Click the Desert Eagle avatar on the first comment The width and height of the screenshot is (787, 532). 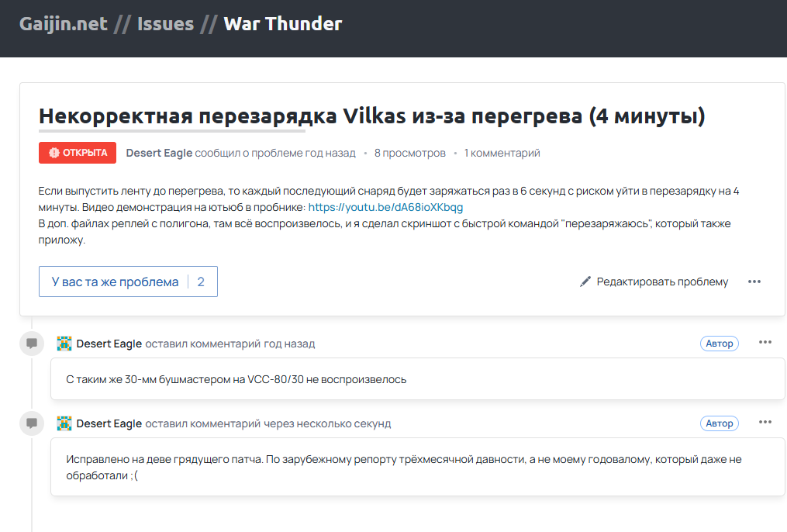64,344
